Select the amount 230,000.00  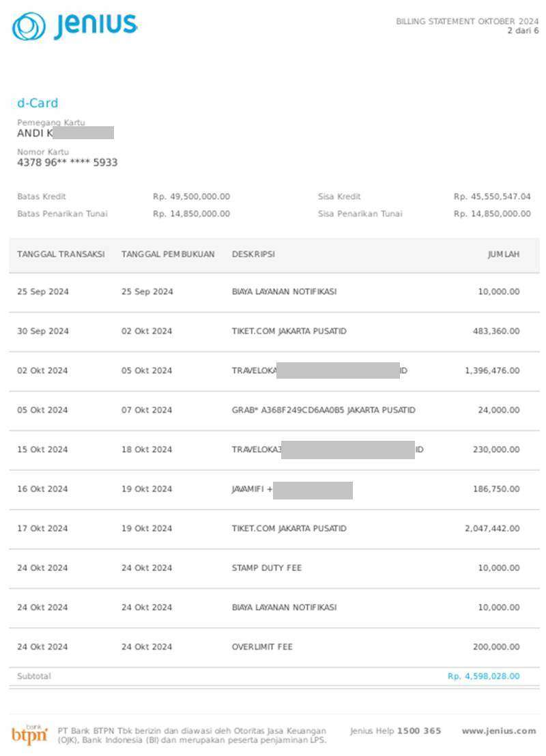(496, 450)
